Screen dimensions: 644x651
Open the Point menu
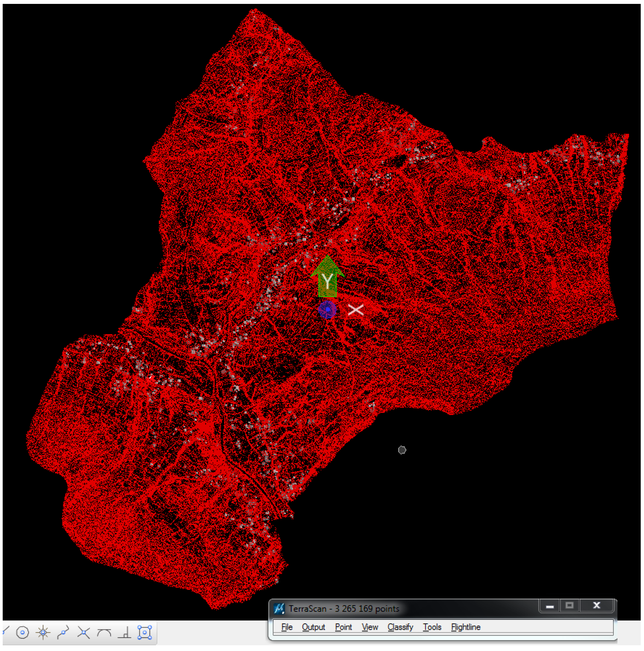coord(343,627)
